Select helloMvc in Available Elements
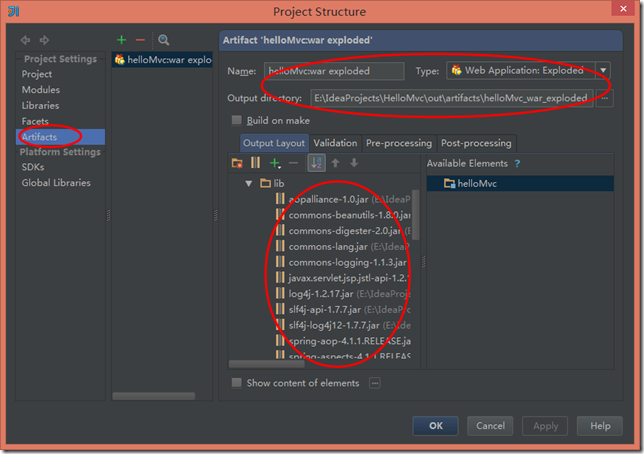Screen dimensions: 644x454 click(x=520, y=183)
